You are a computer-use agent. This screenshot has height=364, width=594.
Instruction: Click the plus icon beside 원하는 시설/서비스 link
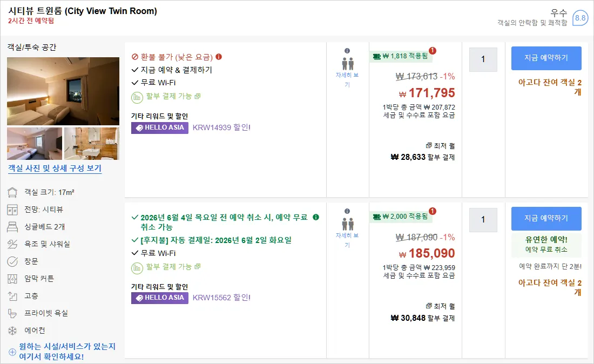12,352
